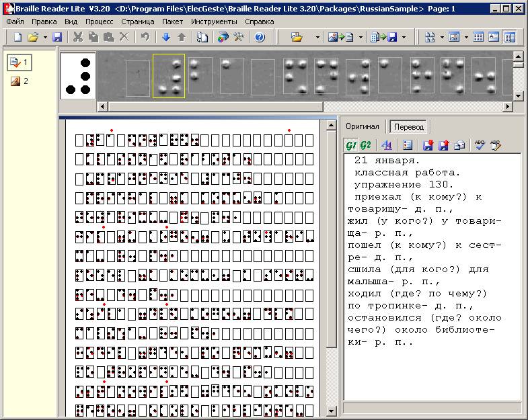Cut selection with the scissors icon
Viewport: 528px width, 420px height.
78,37
